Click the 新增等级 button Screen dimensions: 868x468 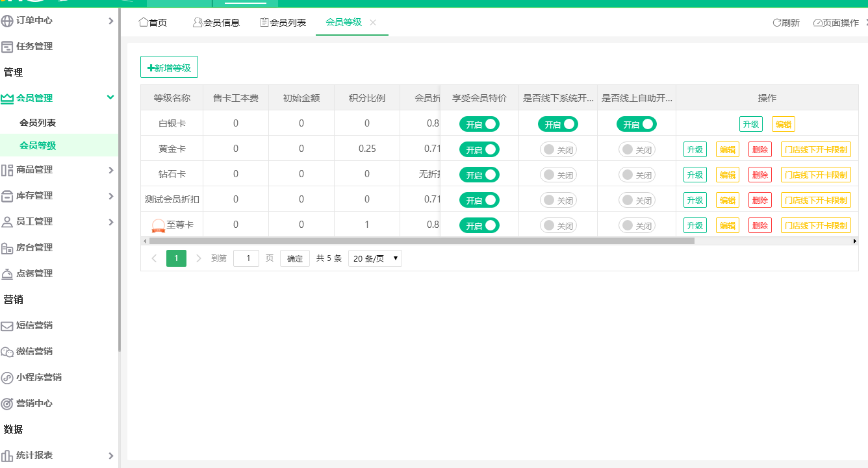[169, 68]
